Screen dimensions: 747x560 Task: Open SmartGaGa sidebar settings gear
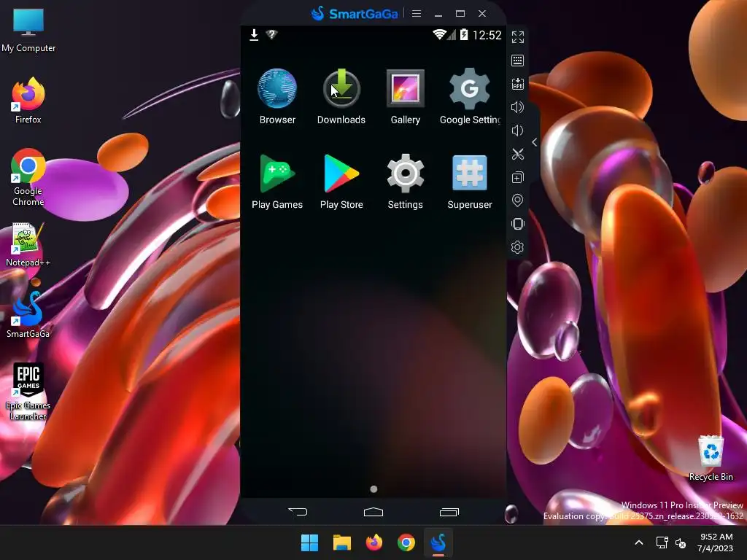[x=518, y=247]
